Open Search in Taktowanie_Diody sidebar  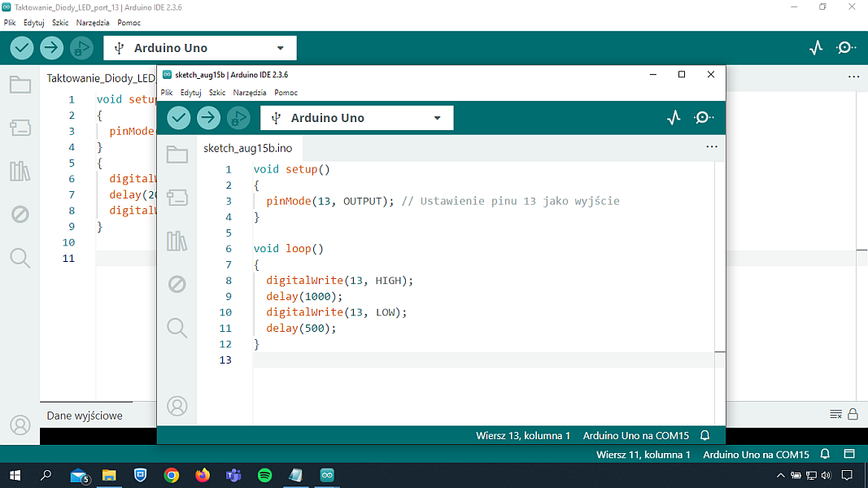coord(20,258)
